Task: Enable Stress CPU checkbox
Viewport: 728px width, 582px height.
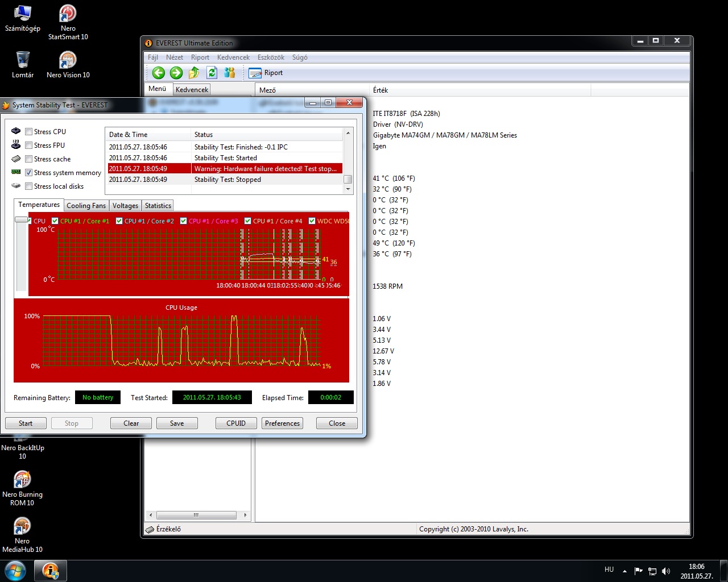Action: [x=28, y=132]
